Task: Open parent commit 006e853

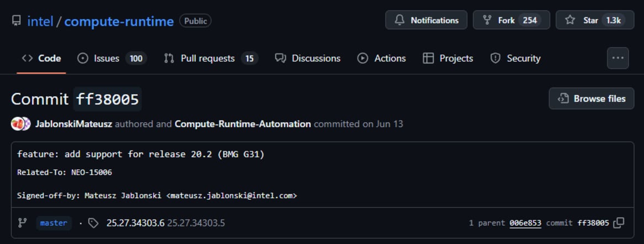Action: pyautogui.click(x=525, y=223)
